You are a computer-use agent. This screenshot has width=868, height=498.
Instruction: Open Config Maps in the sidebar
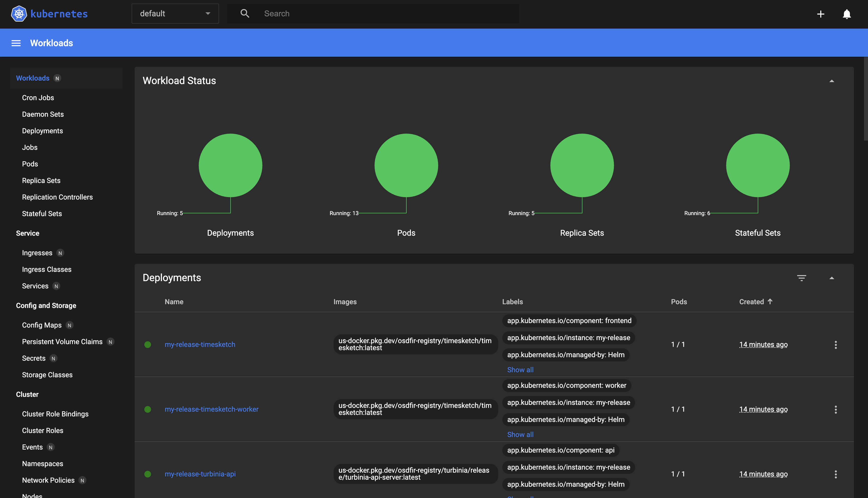42,325
